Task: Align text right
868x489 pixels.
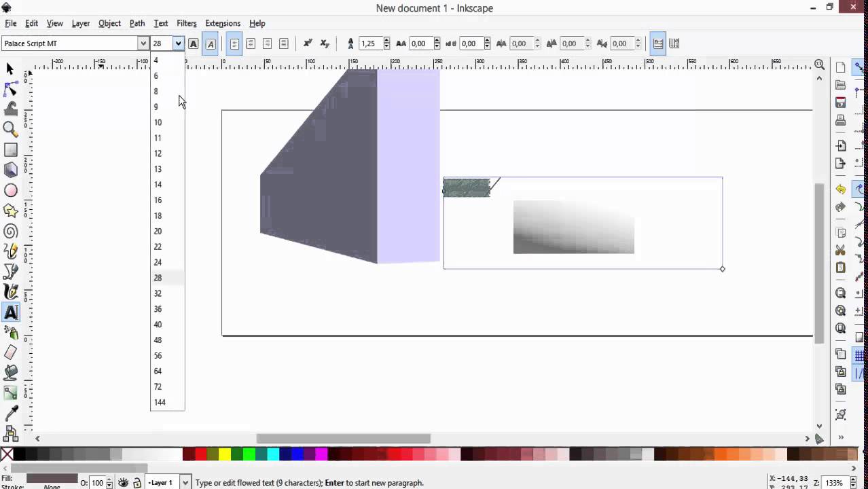Action: coord(267,43)
